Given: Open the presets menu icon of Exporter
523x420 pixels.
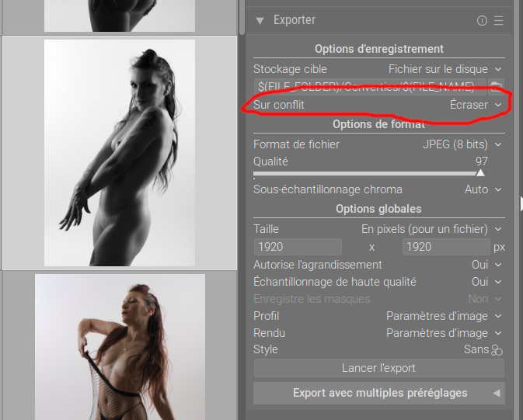Looking at the screenshot, I should [x=498, y=20].
